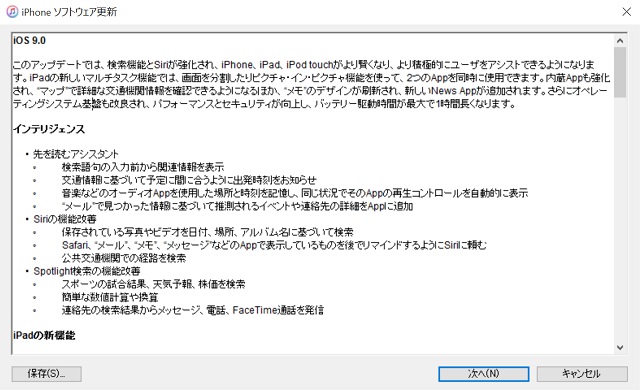
Task: Click the vertical scrollbar thumb
Action: tap(620, 72)
